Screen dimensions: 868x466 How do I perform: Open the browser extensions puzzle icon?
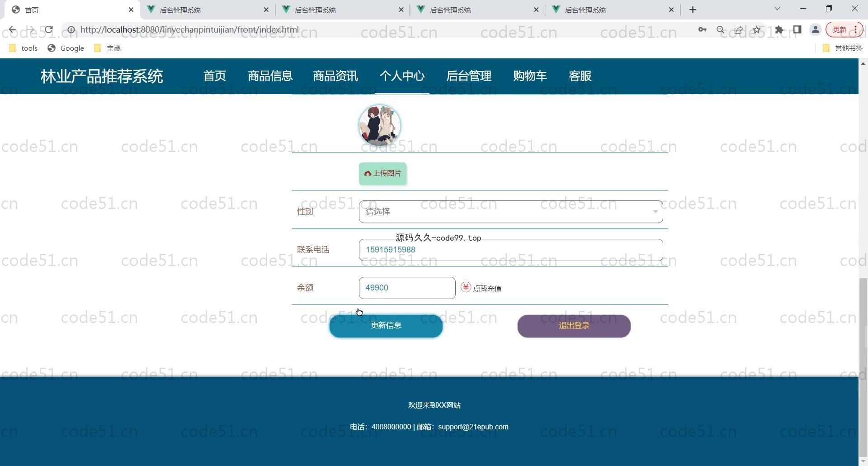pos(779,30)
